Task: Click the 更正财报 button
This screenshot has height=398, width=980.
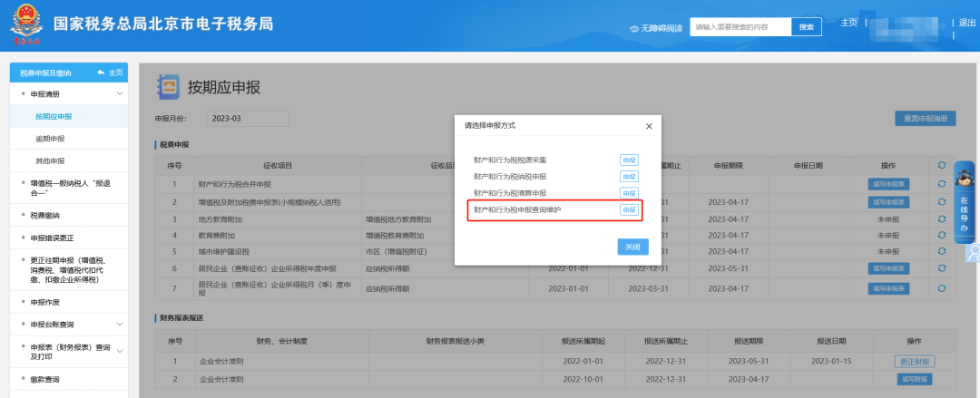Action: pyautogui.click(x=915, y=362)
